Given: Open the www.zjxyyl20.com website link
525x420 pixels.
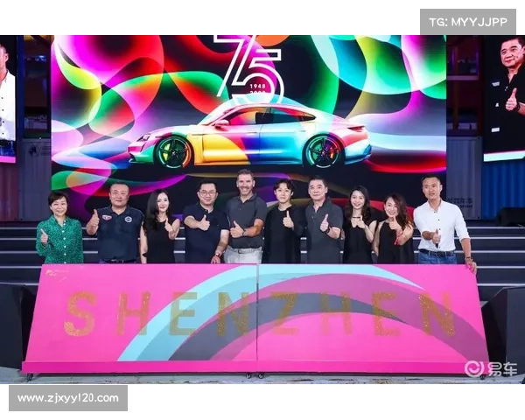Looking at the screenshot, I should pos(68,398).
